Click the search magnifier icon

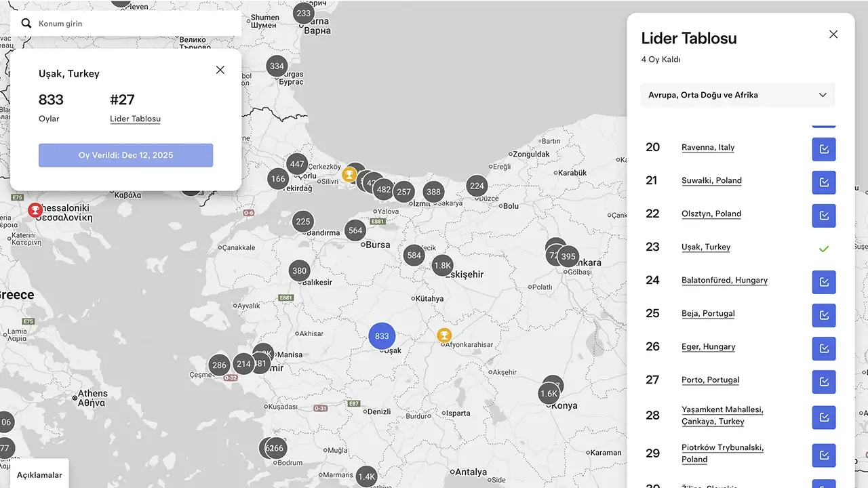click(26, 24)
